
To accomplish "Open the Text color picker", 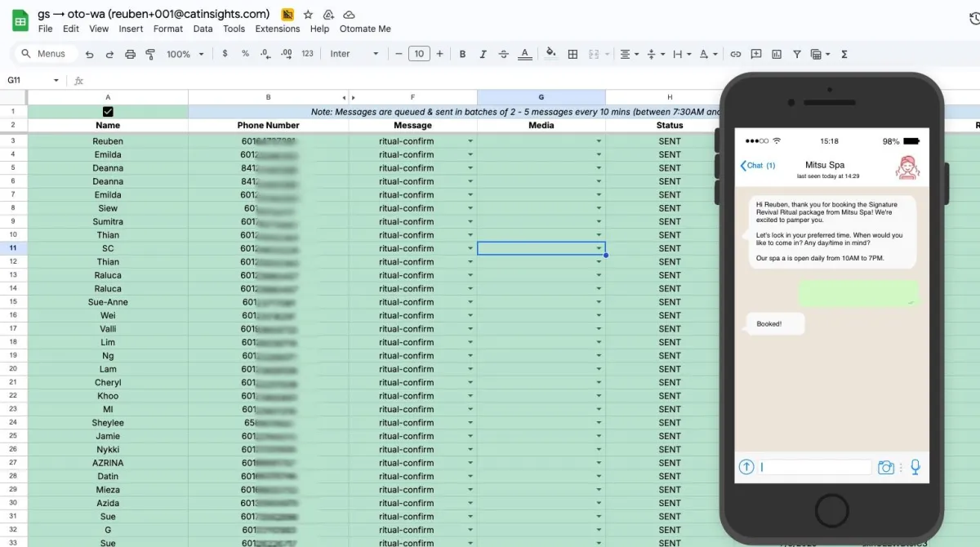I will (525, 54).
